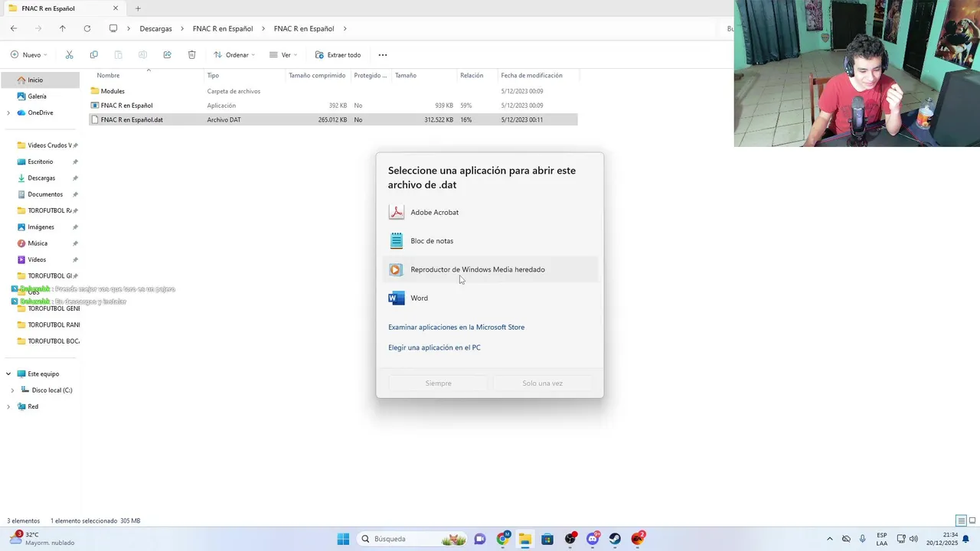Open Chrome from the taskbar

[x=502, y=539]
